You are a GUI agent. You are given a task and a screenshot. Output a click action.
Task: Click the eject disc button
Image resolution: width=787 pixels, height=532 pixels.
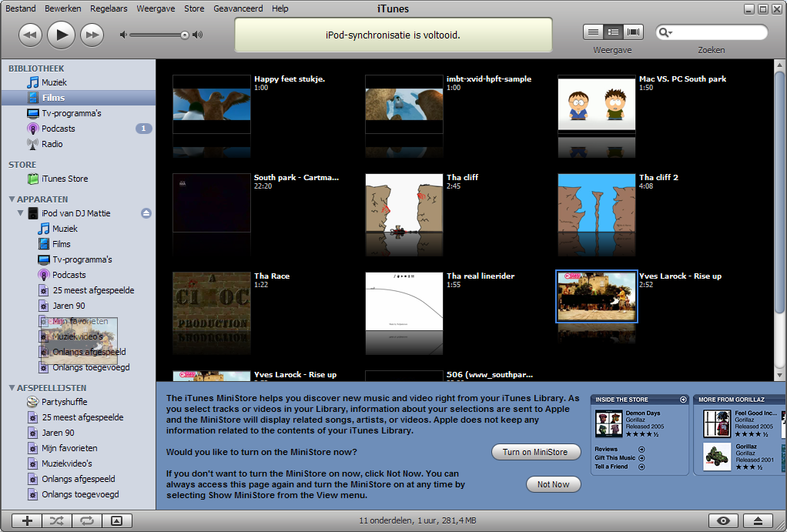pos(759,521)
